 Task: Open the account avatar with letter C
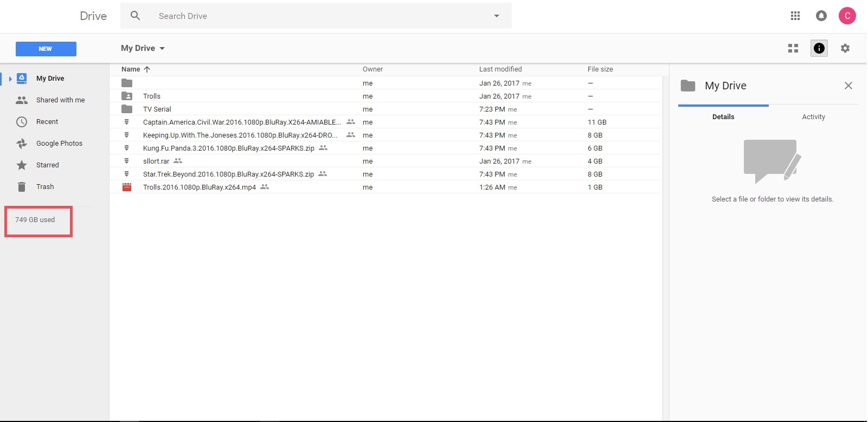[847, 16]
